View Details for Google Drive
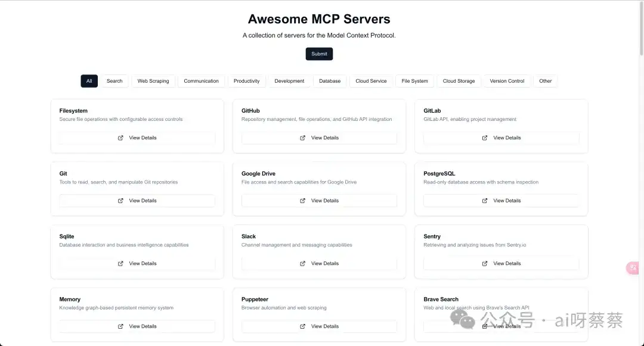644x346 pixels. click(319, 201)
